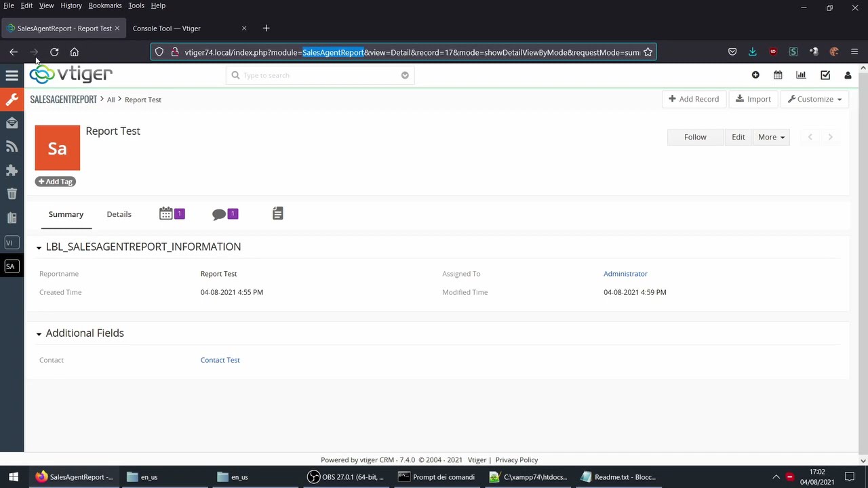Open Firefox application hamburger menu
The width and height of the screenshot is (868, 488).
point(854,52)
